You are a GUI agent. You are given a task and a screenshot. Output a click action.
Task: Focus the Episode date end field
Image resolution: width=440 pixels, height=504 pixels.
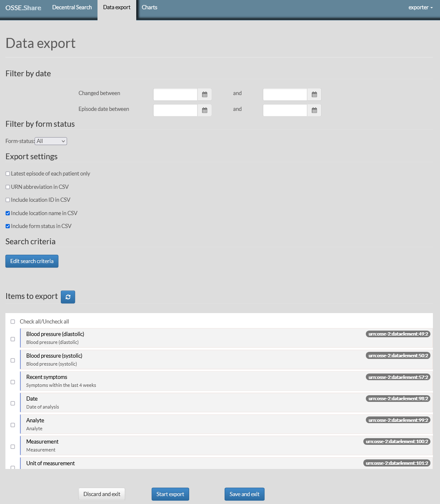click(285, 110)
